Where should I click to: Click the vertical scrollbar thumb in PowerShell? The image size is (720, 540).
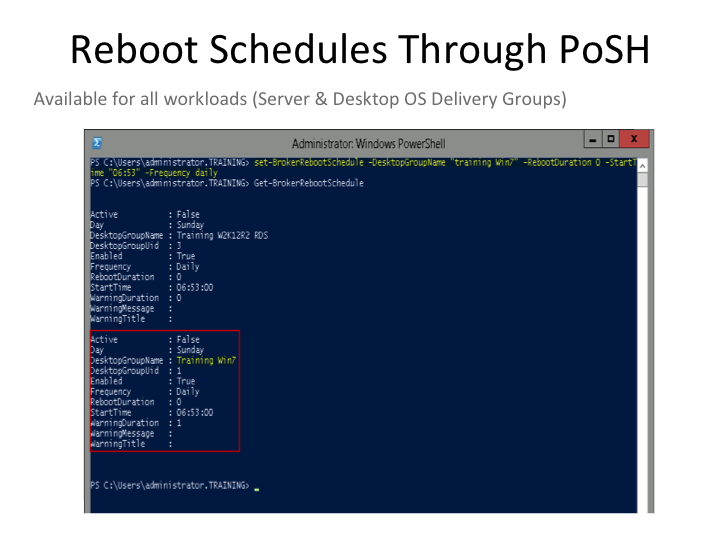tap(642, 180)
